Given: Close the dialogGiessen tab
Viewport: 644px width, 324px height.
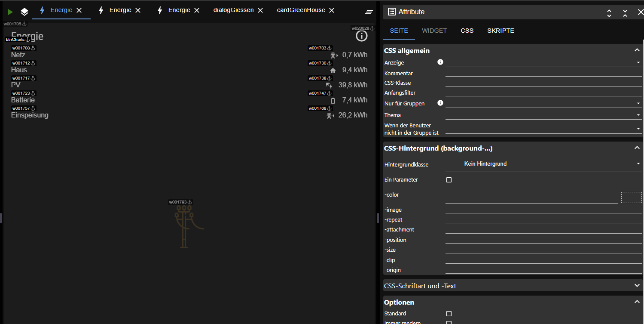Looking at the screenshot, I should 260,10.
